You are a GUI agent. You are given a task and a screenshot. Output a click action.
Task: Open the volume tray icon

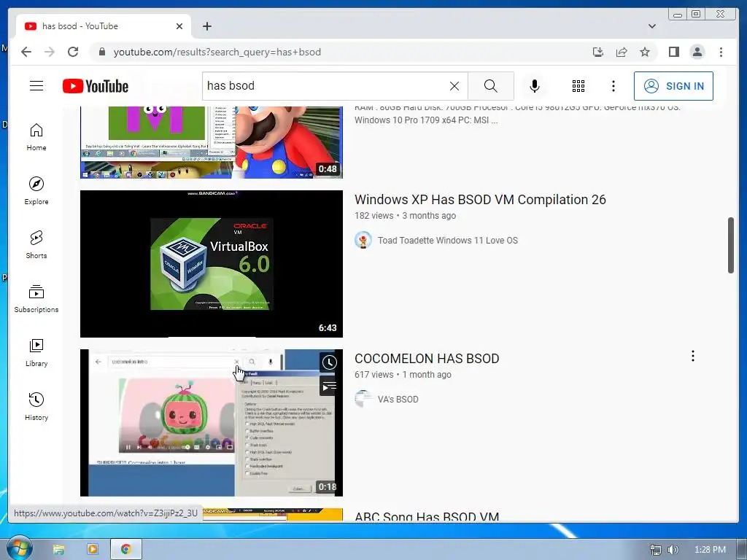pyautogui.click(x=673, y=550)
